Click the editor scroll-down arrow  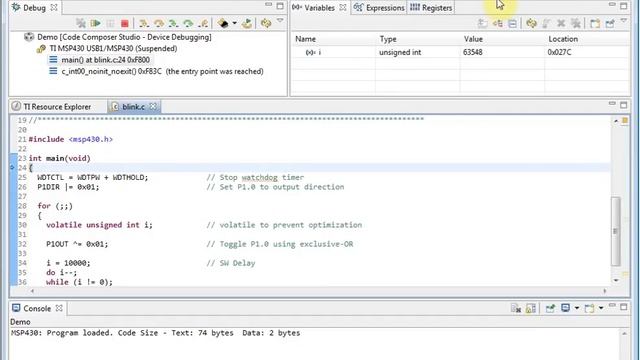point(616,280)
